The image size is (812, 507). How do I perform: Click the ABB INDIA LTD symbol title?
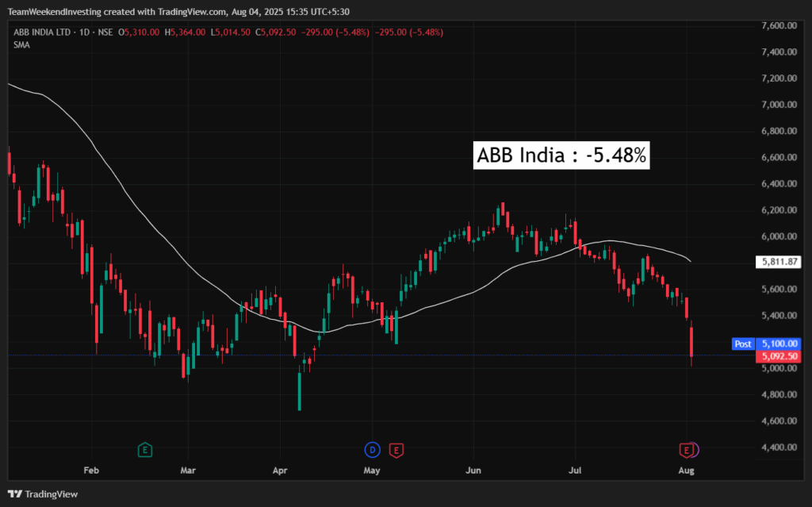(x=42, y=33)
